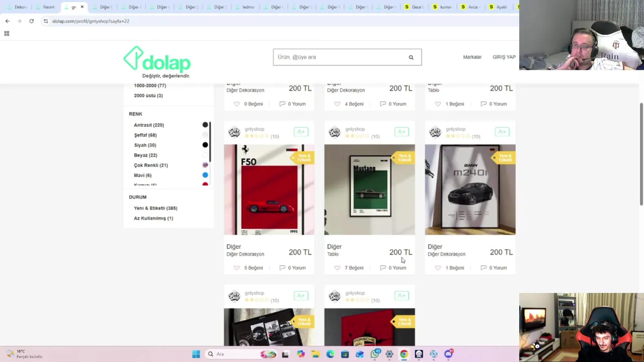Click GİRİŞ YAP login link
This screenshot has height=362, width=644.
504,57
